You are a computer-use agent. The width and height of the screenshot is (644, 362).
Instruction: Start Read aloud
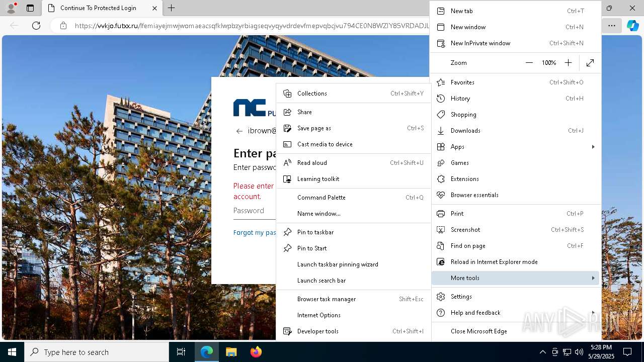click(x=354, y=163)
